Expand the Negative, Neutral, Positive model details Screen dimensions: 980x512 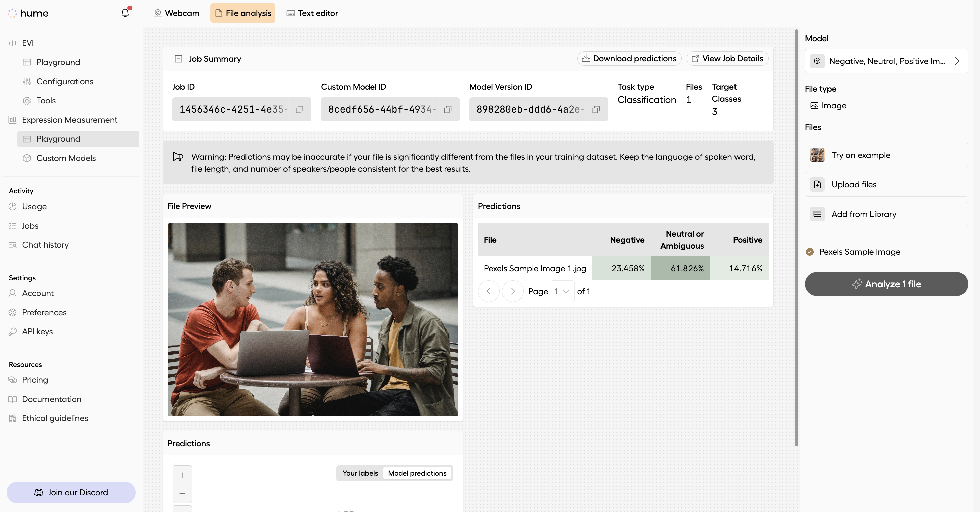pyautogui.click(x=957, y=61)
